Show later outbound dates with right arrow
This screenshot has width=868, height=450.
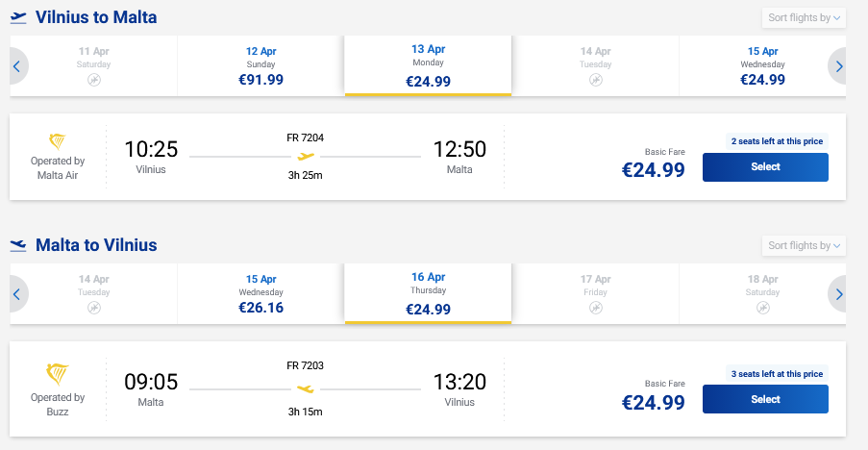pos(839,66)
